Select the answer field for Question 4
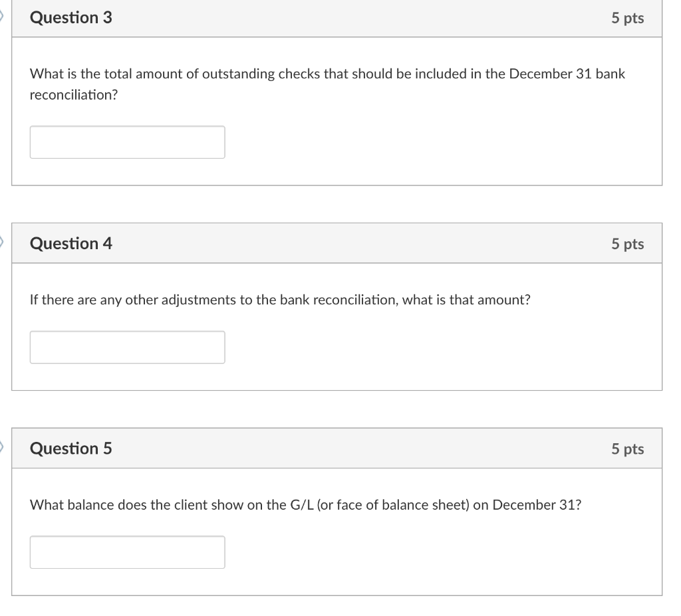Image resolution: width=681 pixels, height=616 pixels. pos(127,347)
